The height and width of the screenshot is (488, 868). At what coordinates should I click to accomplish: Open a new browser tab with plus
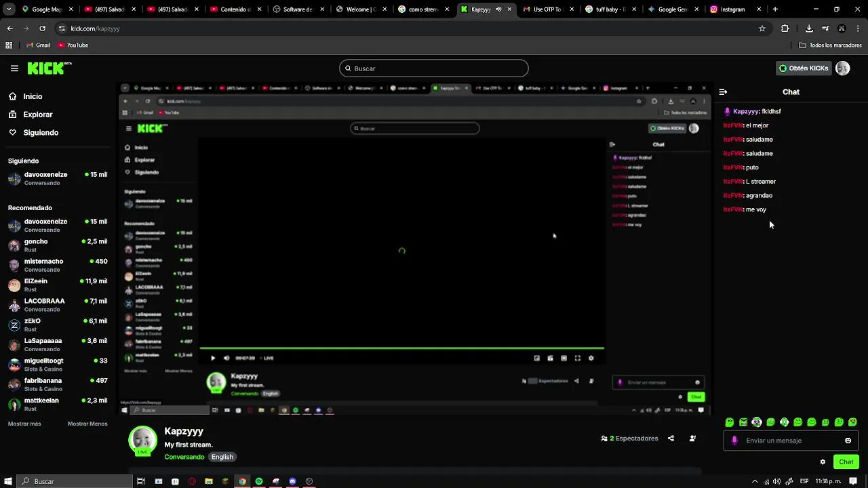(x=775, y=9)
